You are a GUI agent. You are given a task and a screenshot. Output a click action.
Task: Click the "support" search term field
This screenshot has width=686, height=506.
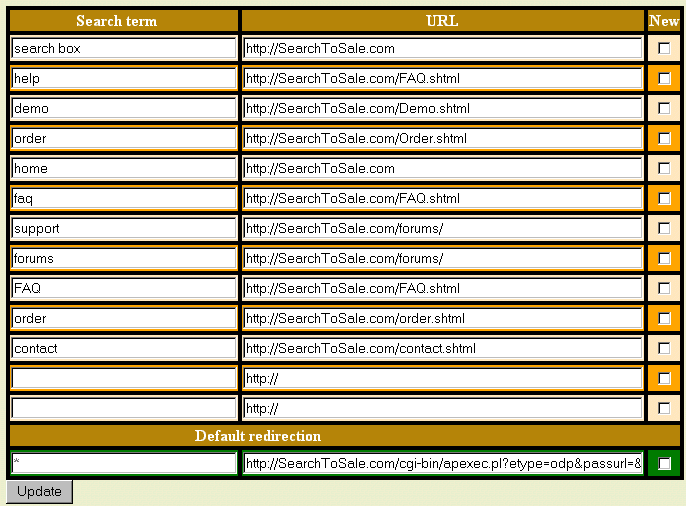(x=124, y=228)
